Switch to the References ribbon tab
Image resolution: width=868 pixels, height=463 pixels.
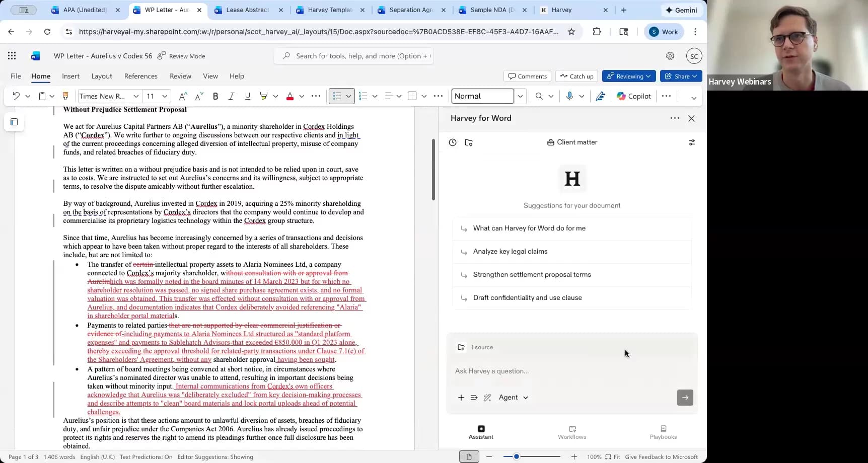140,76
